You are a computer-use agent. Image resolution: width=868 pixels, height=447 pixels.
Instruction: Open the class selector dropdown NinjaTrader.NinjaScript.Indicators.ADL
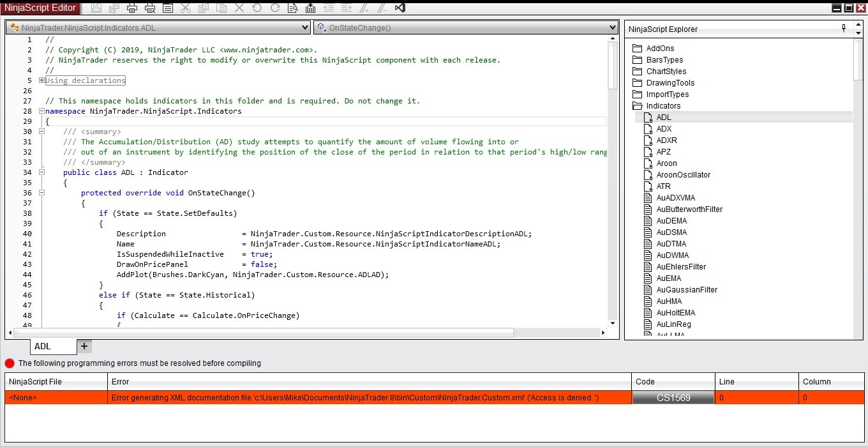[x=158, y=27]
